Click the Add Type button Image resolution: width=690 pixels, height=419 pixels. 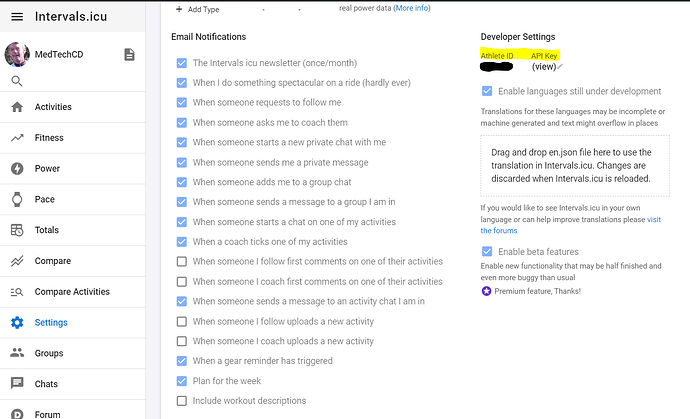[197, 9]
